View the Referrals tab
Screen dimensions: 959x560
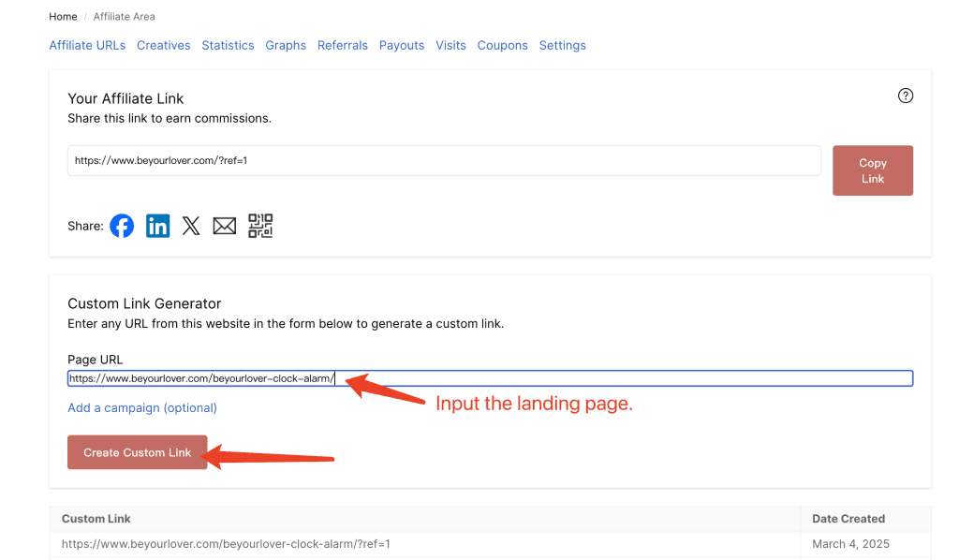[342, 45]
